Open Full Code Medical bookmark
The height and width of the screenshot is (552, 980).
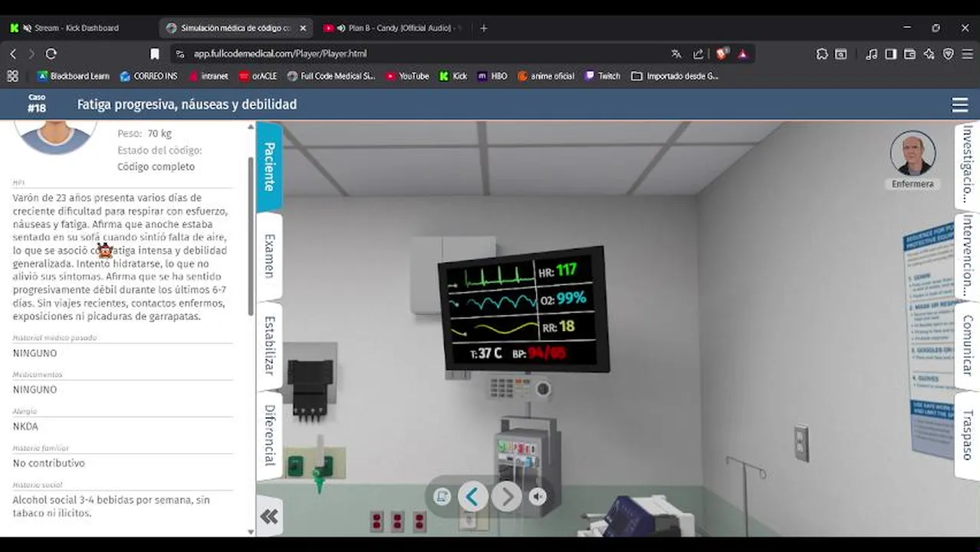click(x=331, y=76)
